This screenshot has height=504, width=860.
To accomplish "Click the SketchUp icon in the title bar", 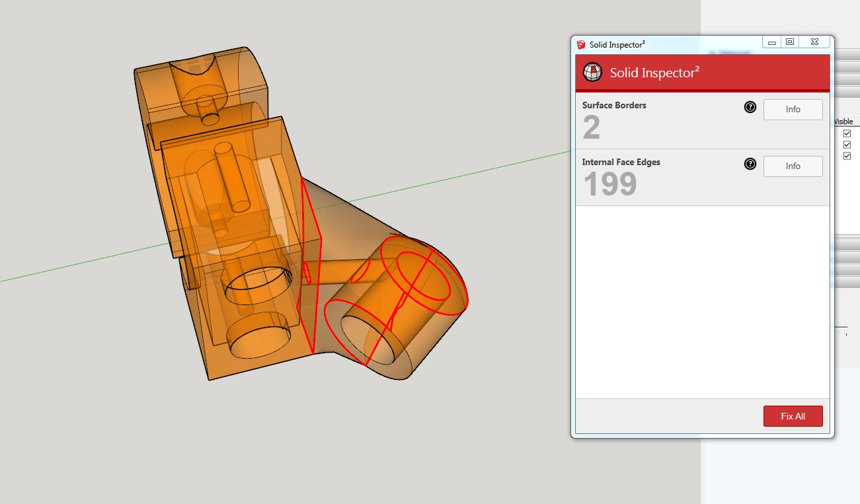I will tap(581, 44).
